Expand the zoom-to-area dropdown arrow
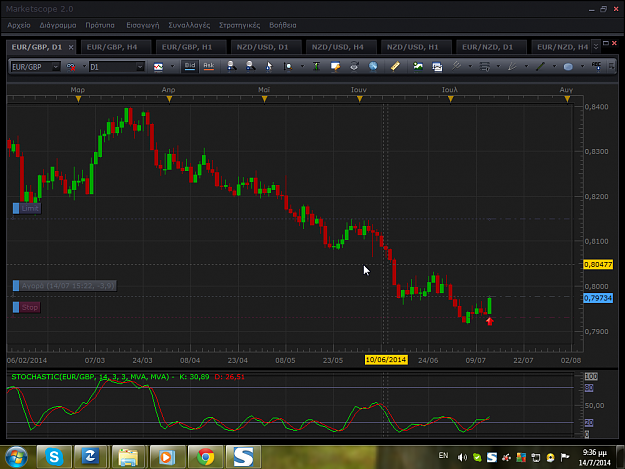 pos(302,66)
